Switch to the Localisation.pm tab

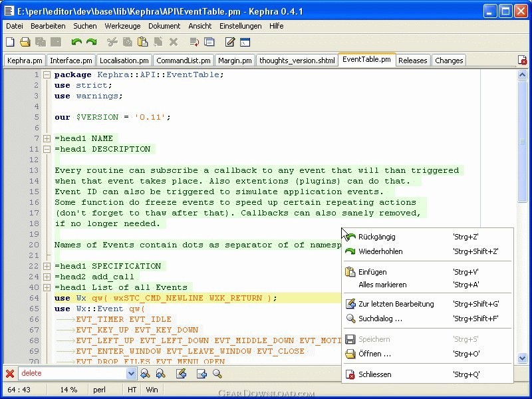click(124, 61)
